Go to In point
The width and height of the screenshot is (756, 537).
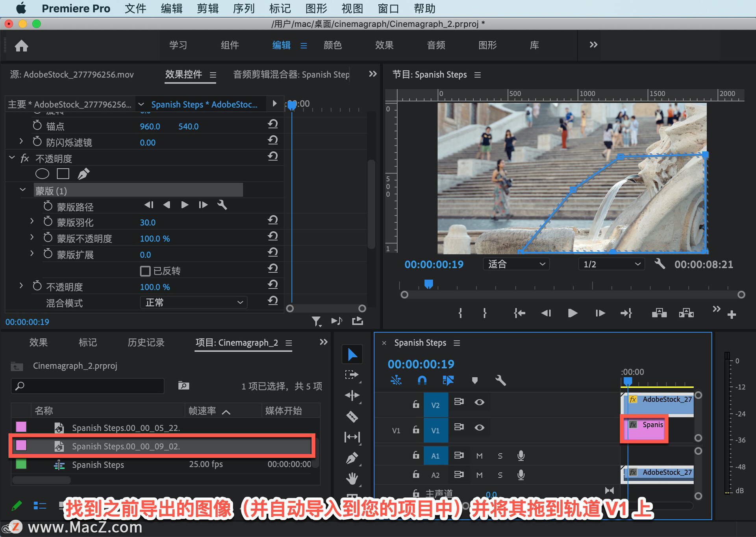tap(519, 313)
